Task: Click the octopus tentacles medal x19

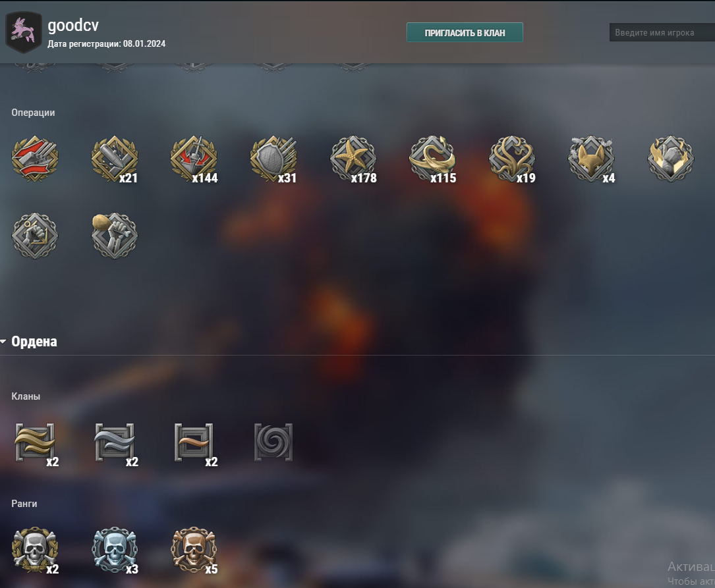Action: [x=512, y=159]
